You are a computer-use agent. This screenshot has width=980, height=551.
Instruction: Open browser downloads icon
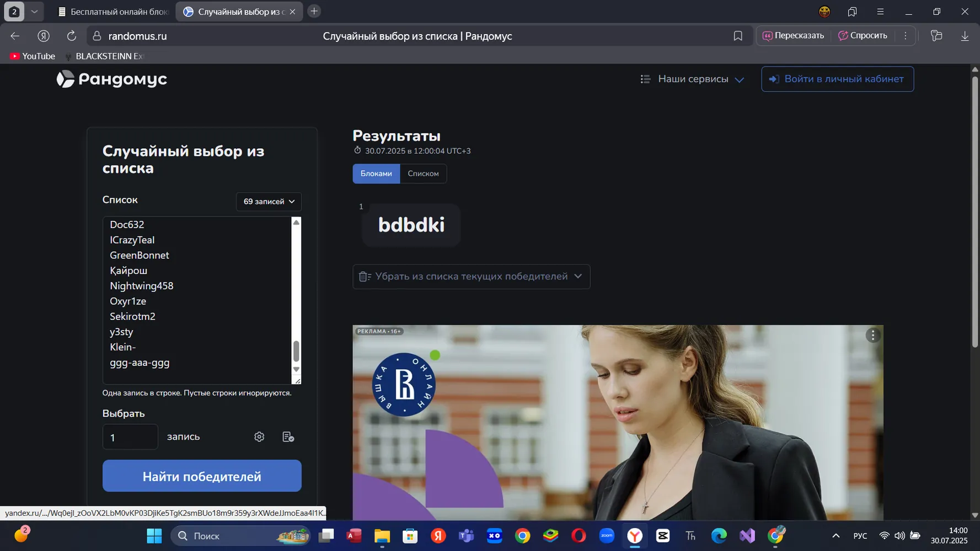click(965, 36)
